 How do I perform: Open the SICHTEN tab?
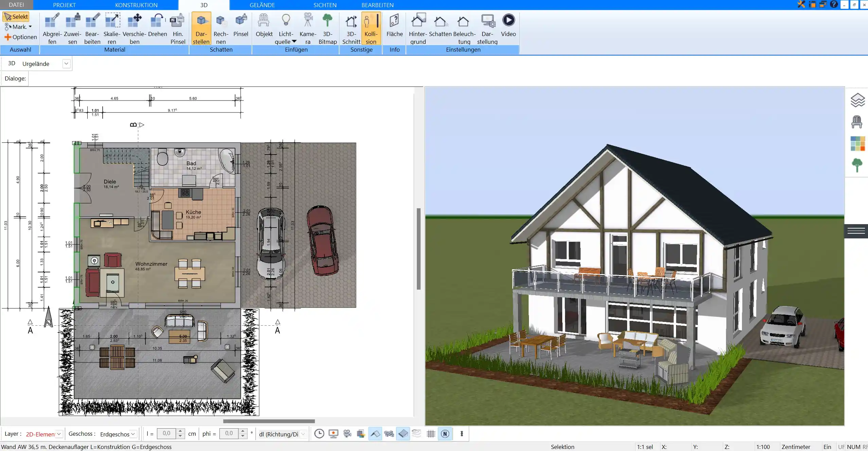325,5
